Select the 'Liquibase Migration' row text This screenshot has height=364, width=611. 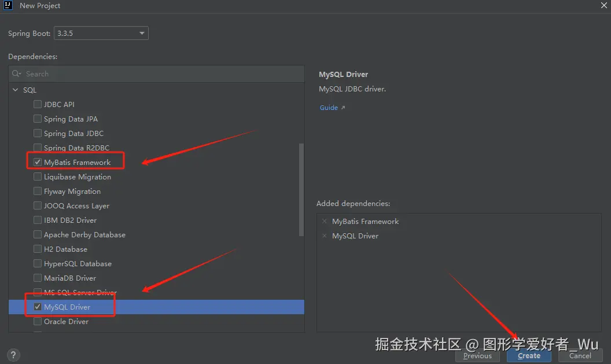coord(77,177)
